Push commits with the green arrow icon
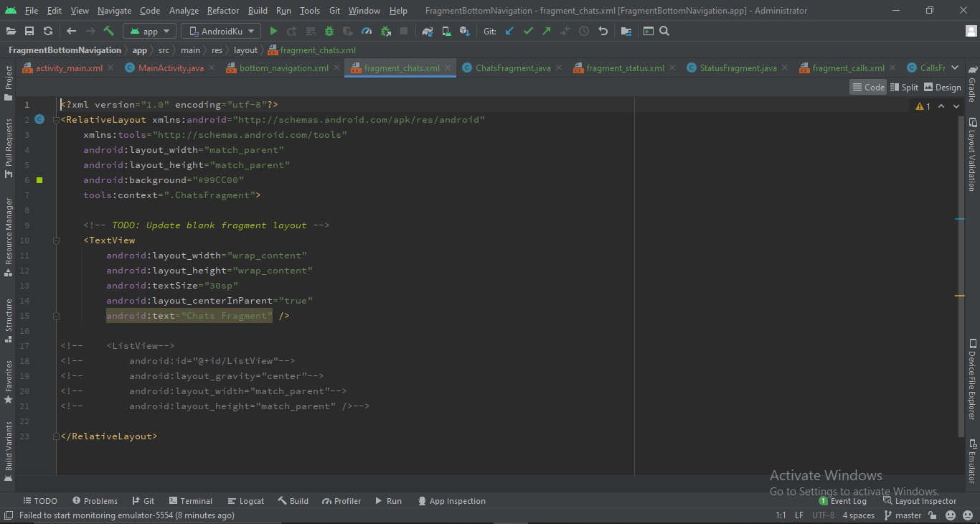Screen dimensions: 980x524 547,31
